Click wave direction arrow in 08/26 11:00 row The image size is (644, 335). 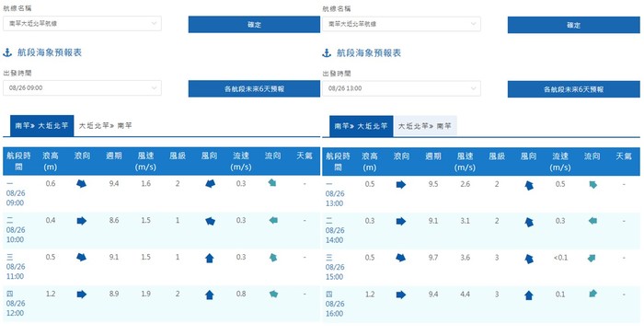point(81,258)
